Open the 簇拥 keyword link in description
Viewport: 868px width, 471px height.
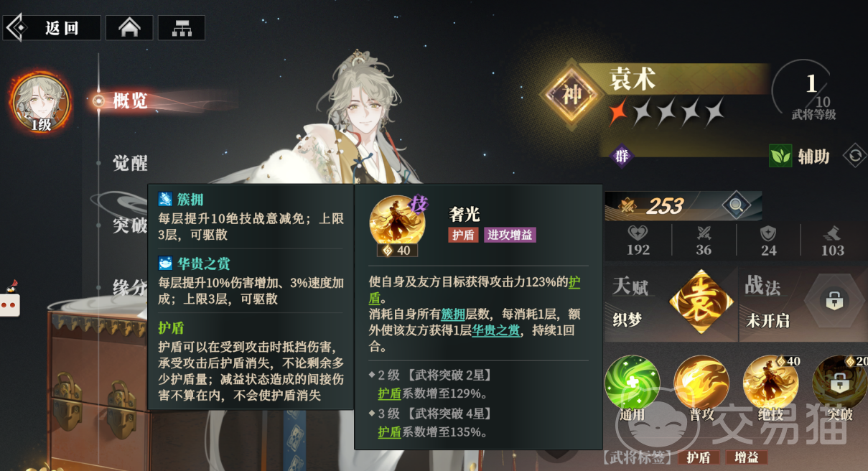(x=453, y=314)
